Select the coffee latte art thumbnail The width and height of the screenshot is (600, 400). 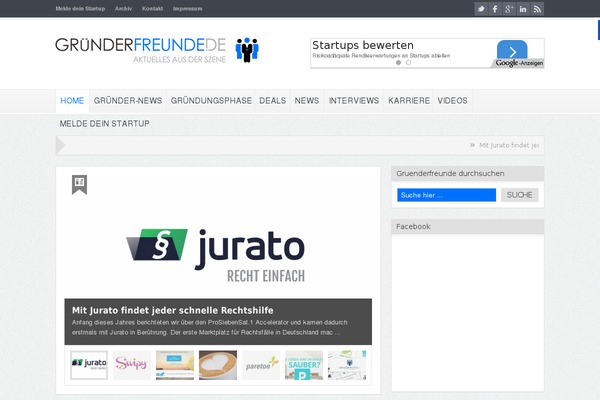click(x=218, y=365)
